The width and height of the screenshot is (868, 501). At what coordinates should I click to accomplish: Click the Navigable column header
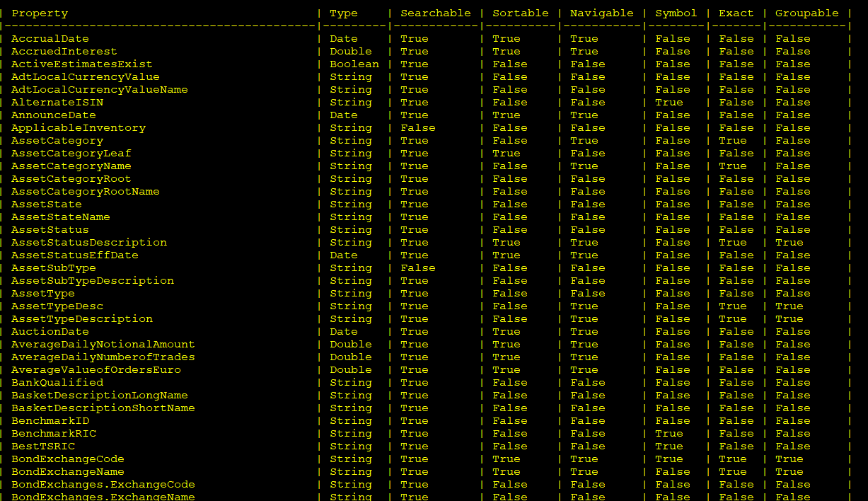[601, 13]
